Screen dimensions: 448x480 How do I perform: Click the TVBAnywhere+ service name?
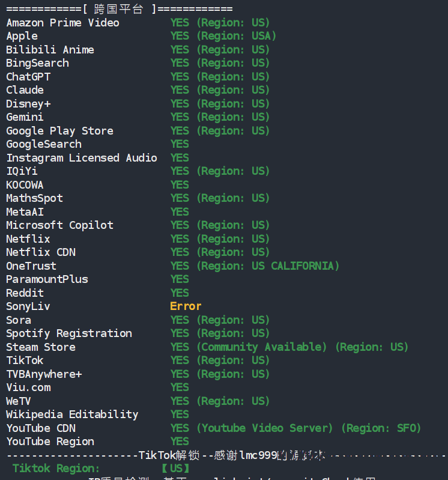44,374
